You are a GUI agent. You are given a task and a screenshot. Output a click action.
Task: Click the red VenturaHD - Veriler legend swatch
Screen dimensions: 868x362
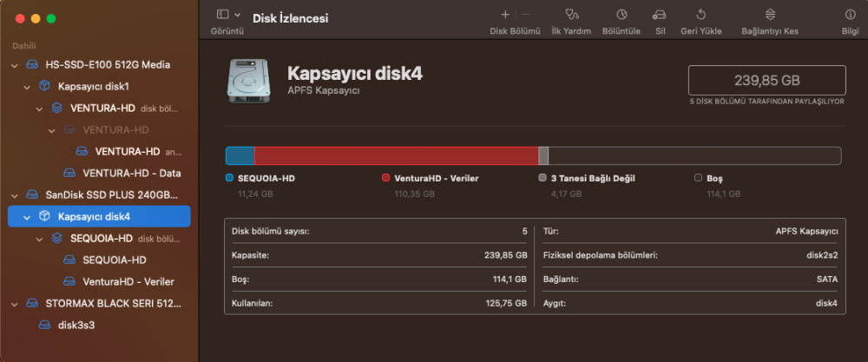[386, 178]
